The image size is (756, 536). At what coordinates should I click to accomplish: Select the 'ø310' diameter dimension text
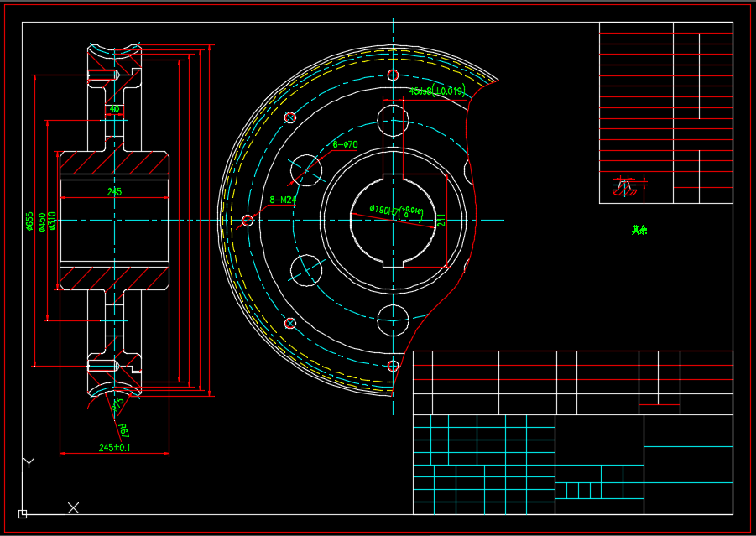pos(52,221)
